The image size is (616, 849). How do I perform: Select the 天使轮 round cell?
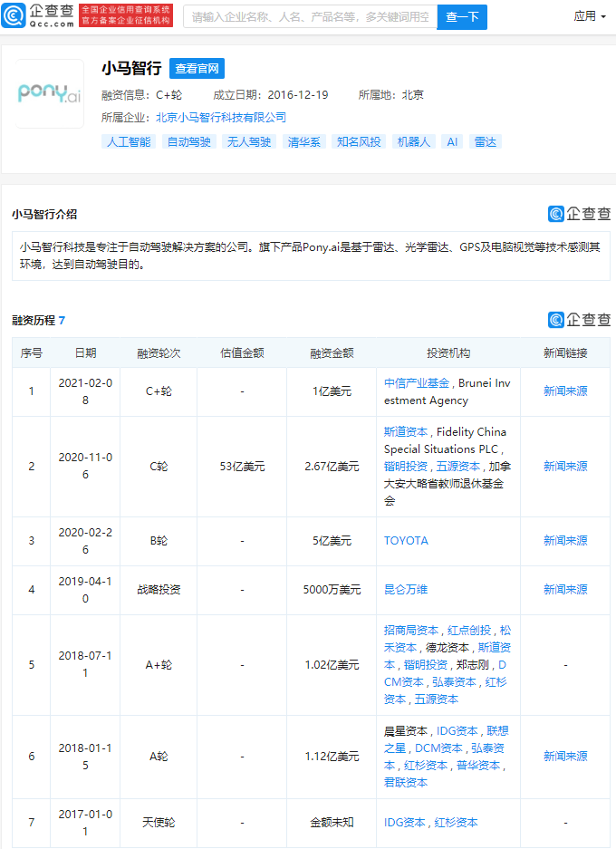tap(159, 823)
